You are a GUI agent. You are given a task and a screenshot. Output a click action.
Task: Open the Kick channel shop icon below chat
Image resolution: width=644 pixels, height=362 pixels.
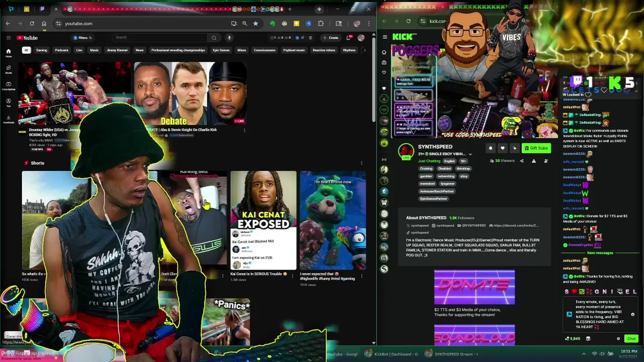coord(588,339)
